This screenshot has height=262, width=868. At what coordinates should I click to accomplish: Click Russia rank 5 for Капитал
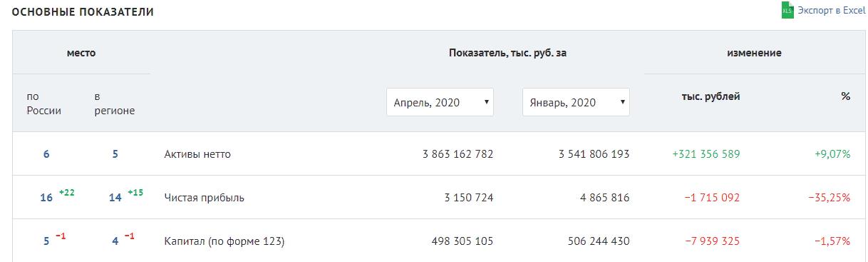point(46,241)
